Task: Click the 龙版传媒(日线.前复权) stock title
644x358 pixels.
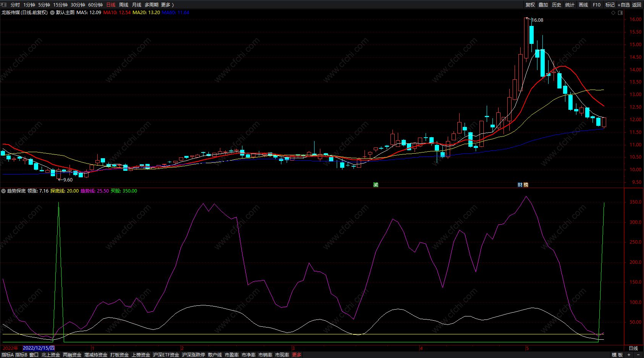Action: pos(25,13)
